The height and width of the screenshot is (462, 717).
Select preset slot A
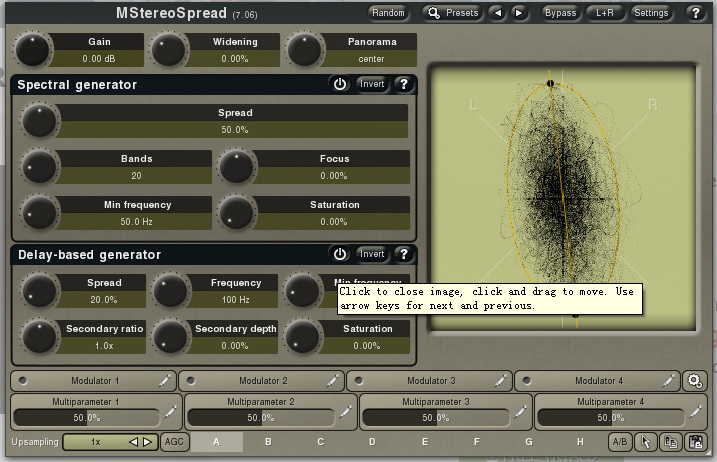(x=216, y=442)
